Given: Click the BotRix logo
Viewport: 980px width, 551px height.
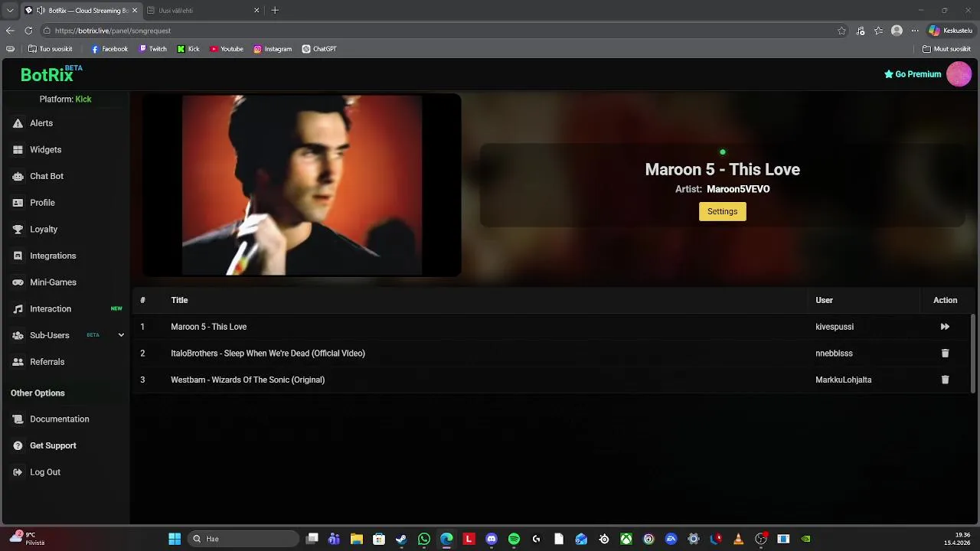Looking at the screenshot, I should click(51, 74).
